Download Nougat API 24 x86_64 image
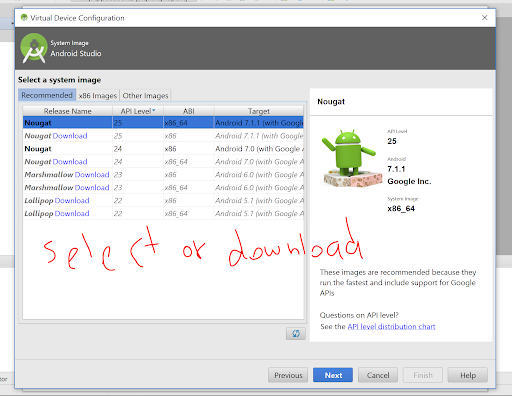The width and height of the screenshot is (512, 396). click(x=70, y=162)
